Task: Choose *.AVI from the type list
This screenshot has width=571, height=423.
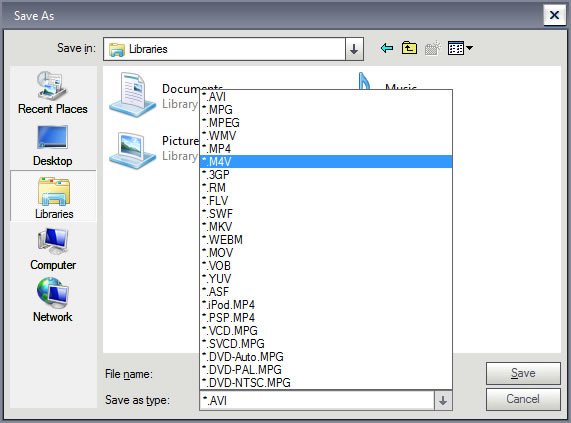Action: pos(326,96)
